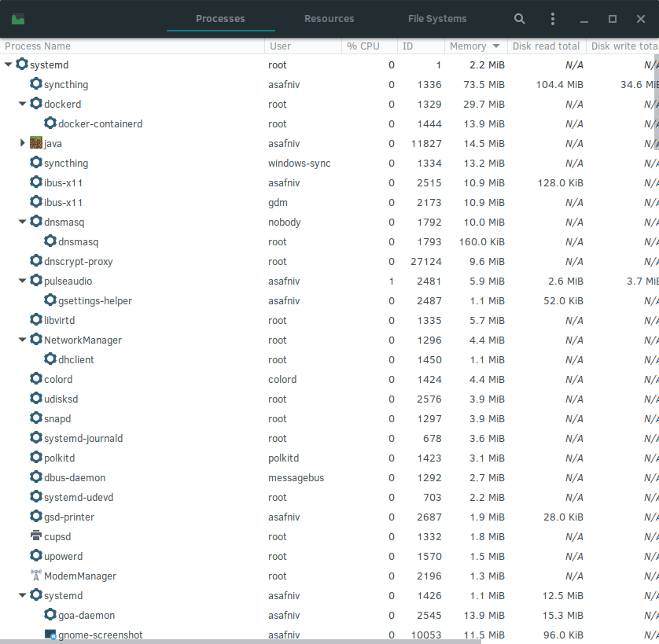The image size is (659, 644).
Task: Click process ID 11827
Action: coord(425,143)
